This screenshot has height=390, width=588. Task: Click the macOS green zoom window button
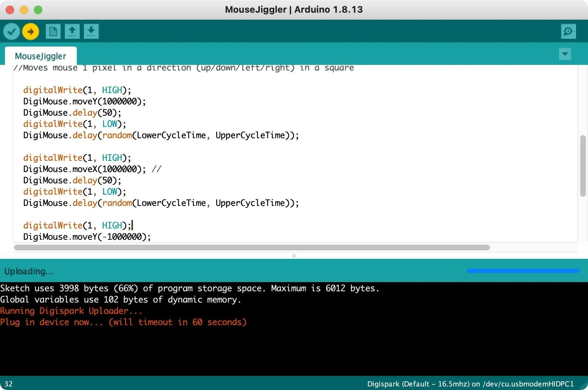click(x=38, y=10)
